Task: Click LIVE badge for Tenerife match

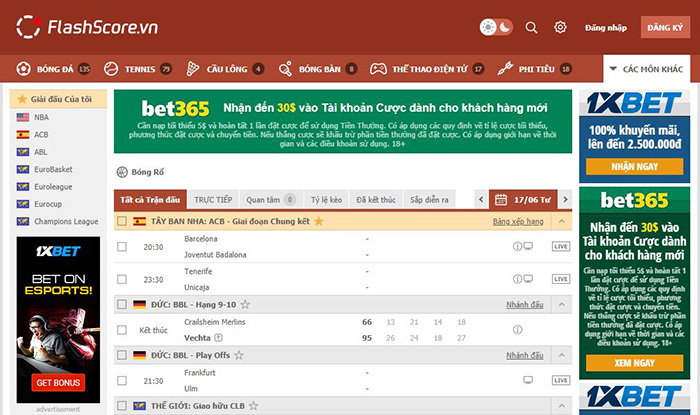Action: tap(561, 279)
